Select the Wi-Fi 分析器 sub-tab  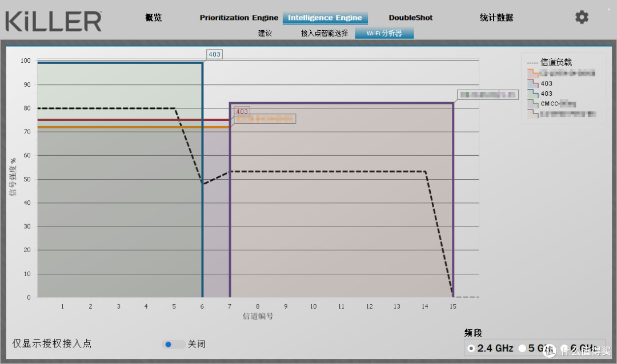384,34
